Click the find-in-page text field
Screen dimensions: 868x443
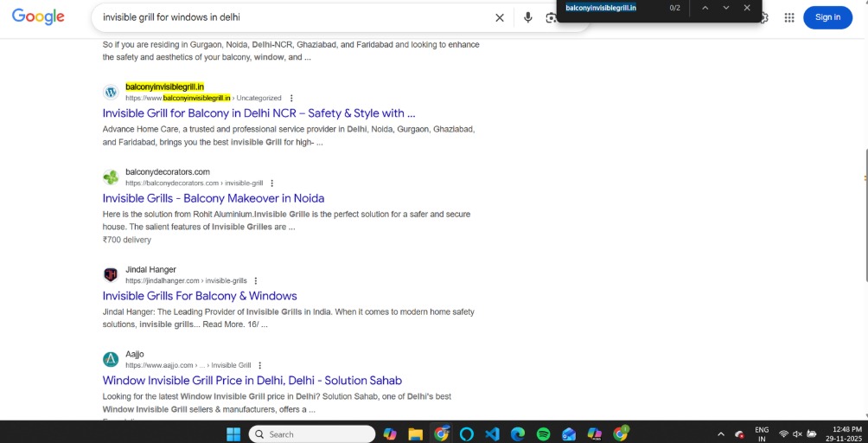[x=610, y=8]
